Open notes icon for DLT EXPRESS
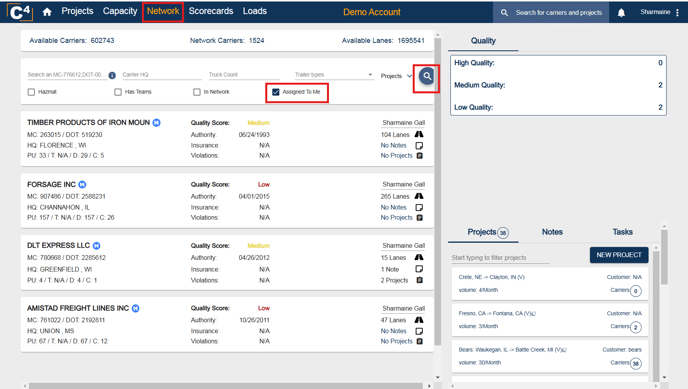 pos(419,269)
